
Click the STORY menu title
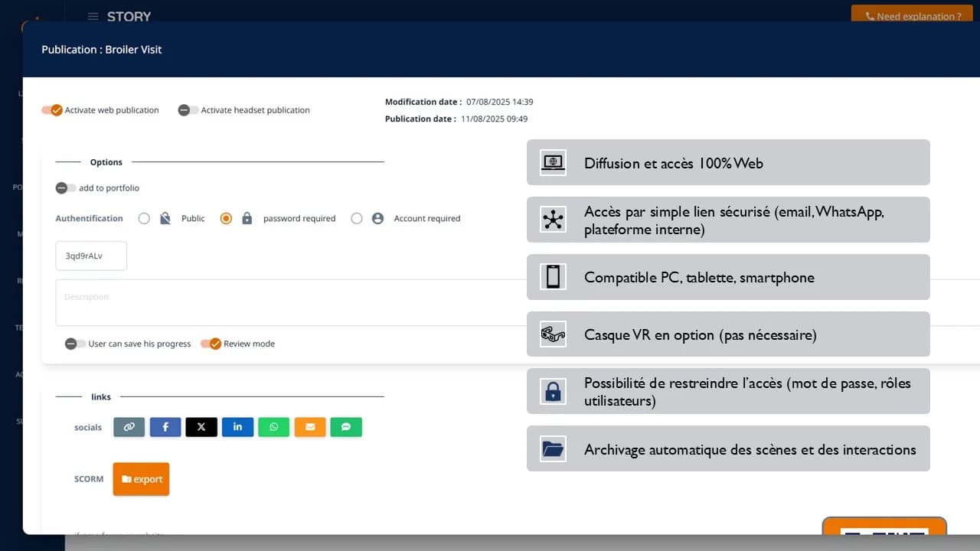click(129, 16)
